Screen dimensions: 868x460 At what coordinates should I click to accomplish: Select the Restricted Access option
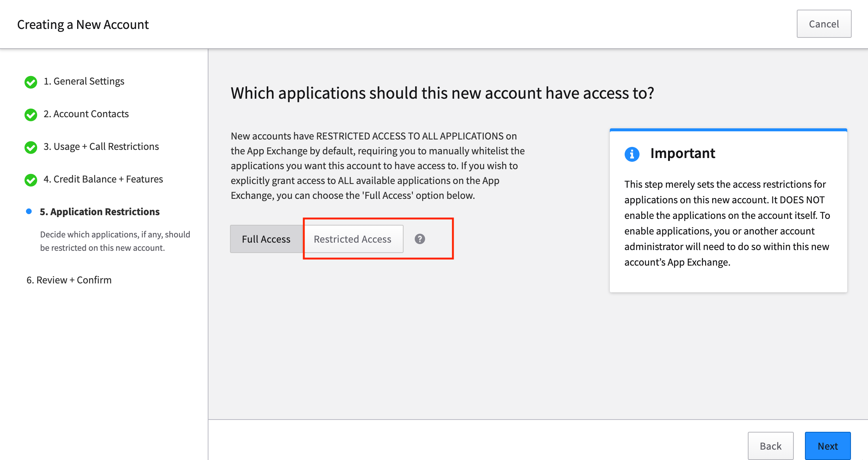coord(352,239)
